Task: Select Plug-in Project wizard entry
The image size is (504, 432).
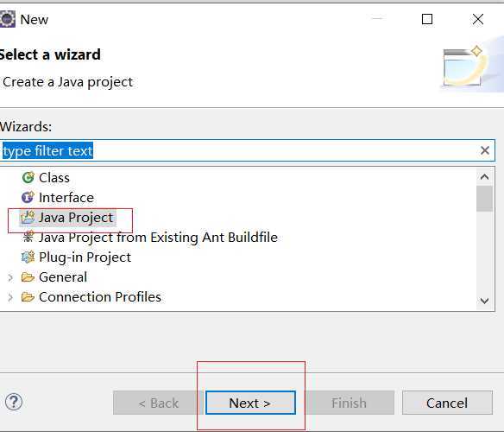Action: (85, 257)
